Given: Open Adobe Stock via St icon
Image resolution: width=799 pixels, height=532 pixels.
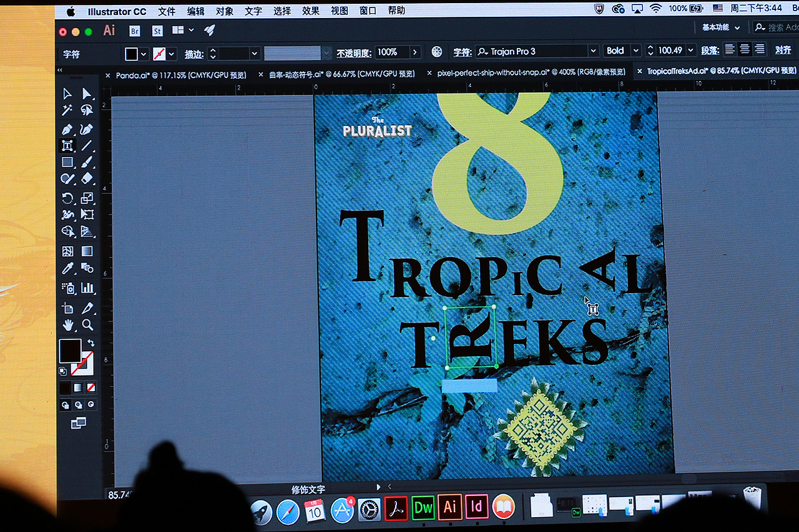Looking at the screenshot, I should 157,31.
